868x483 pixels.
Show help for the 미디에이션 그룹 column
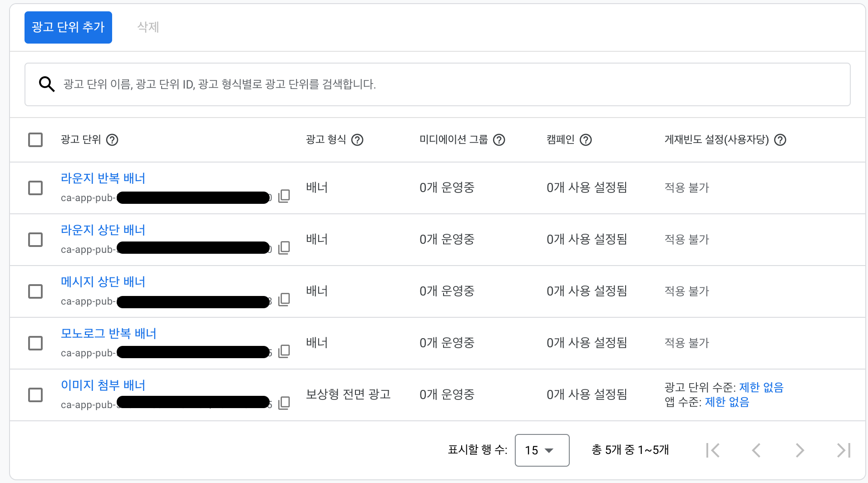click(x=499, y=140)
